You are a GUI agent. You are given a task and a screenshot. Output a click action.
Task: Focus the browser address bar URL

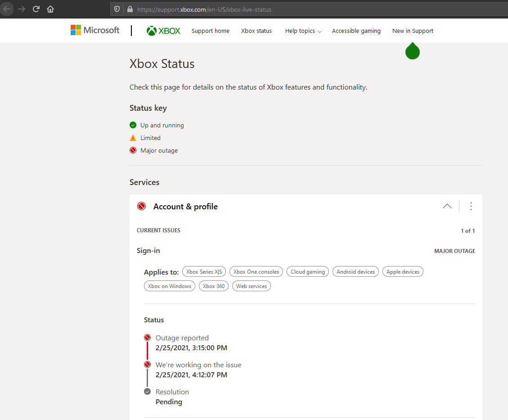pos(204,10)
